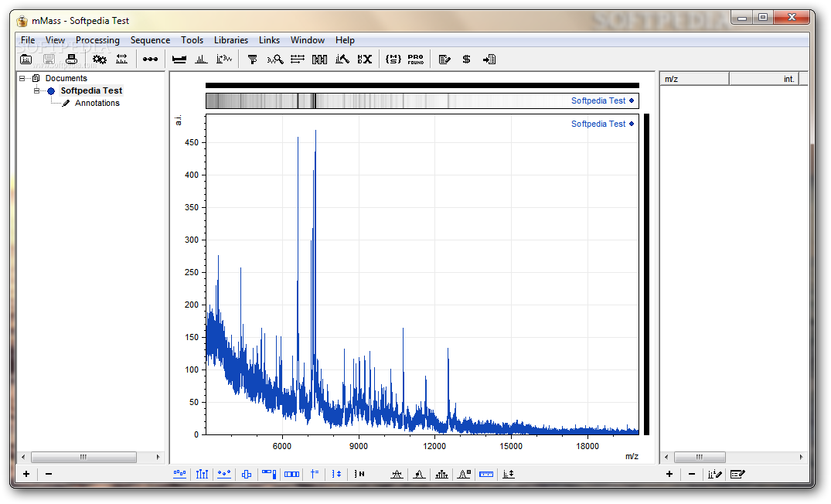Open the Processing menu

coord(97,40)
